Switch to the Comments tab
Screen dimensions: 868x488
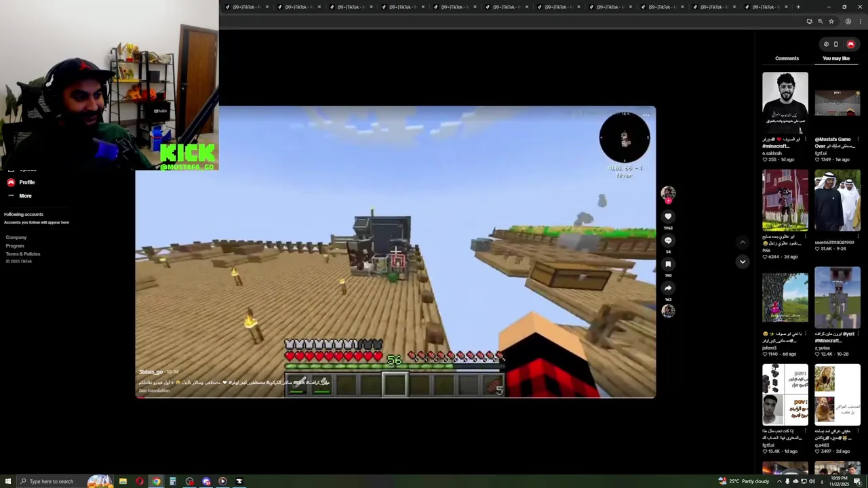pos(787,58)
